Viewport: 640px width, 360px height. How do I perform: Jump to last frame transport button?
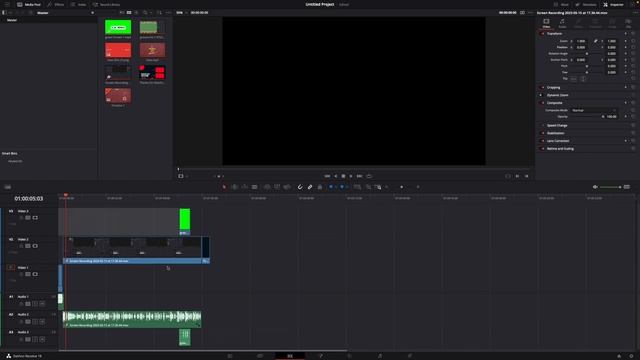359,176
